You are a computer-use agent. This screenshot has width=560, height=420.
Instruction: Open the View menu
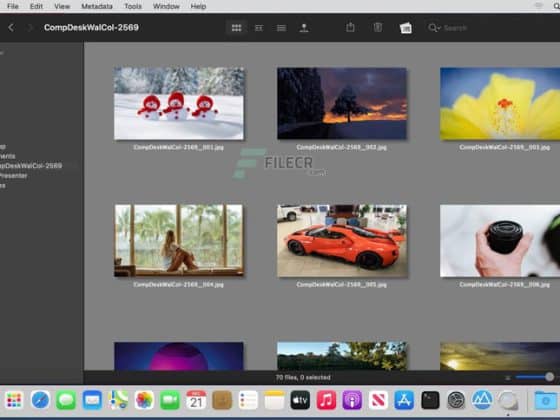tap(62, 6)
